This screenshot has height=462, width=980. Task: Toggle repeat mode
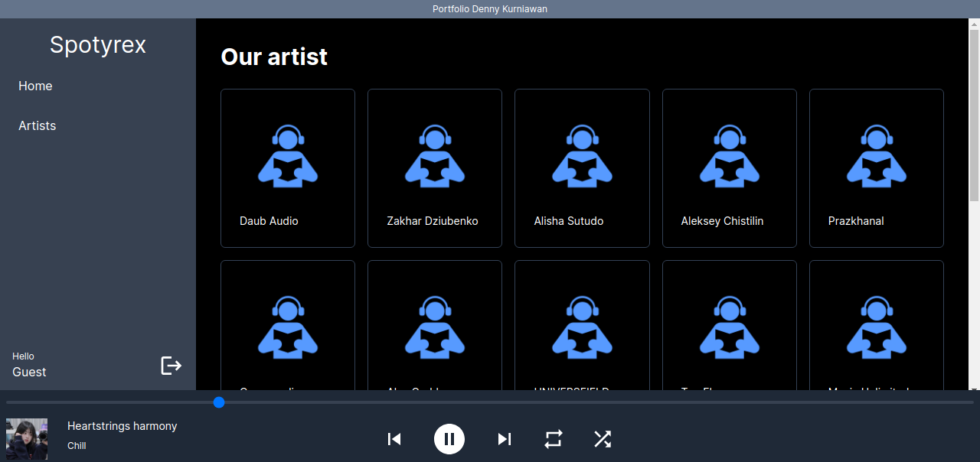554,439
